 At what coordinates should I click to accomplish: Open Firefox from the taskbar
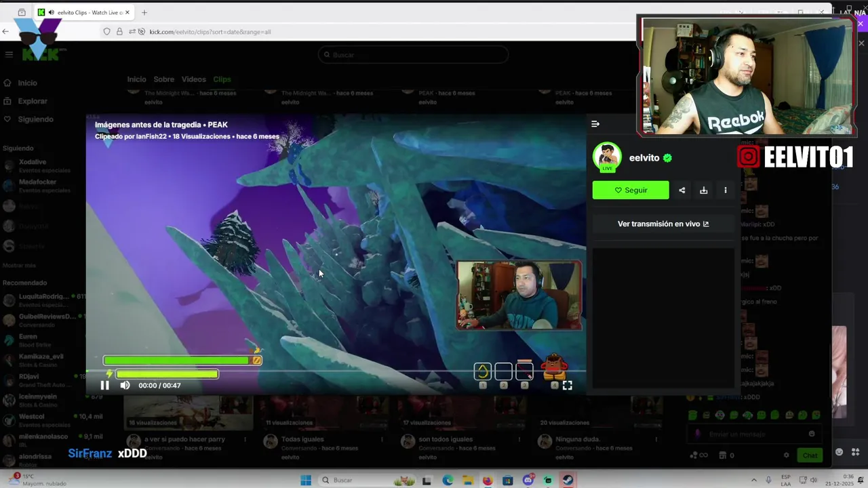tap(488, 481)
